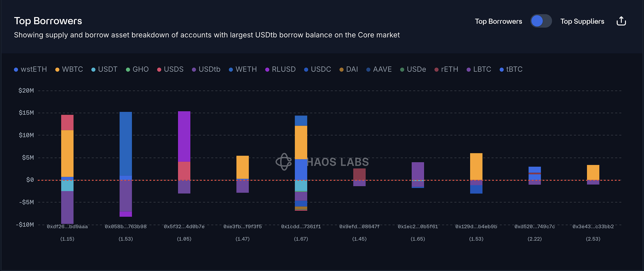Click the LBTC legend item

[x=479, y=69]
